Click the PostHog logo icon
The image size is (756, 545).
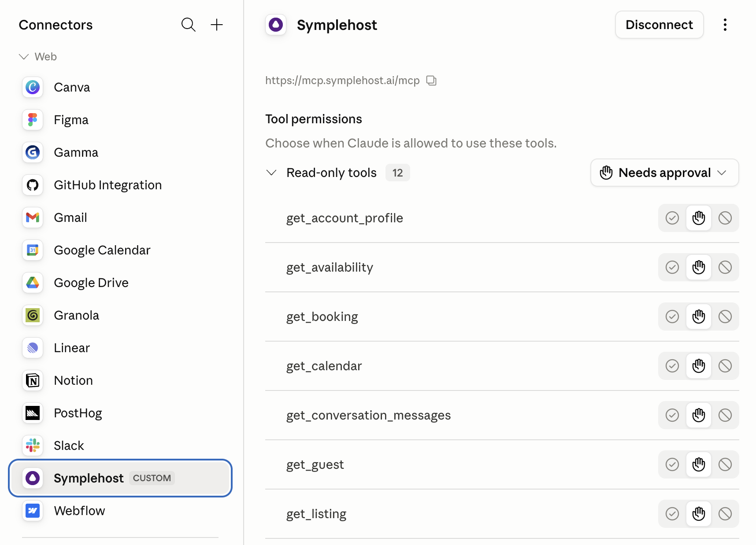click(33, 413)
